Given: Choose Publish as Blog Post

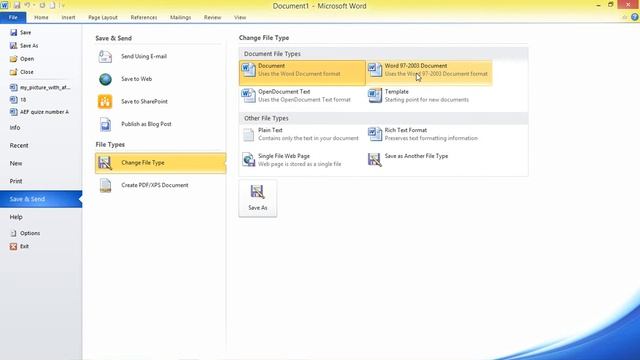Looking at the screenshot, I should pos(160,124).
